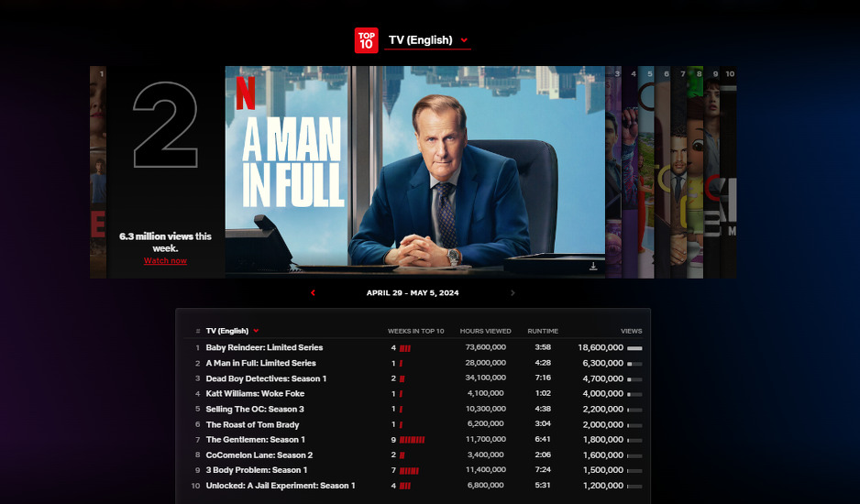The height and width of the screenshot is (504, 860).
Task: Click 3 Body Problem's weeks-in-top-10 bars
Action: 409,470
